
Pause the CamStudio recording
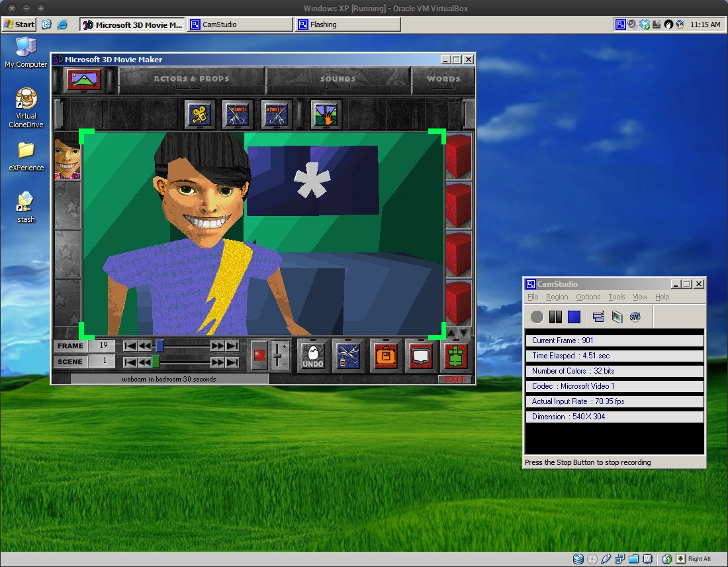pyautogui.click(x=555, y=317)
